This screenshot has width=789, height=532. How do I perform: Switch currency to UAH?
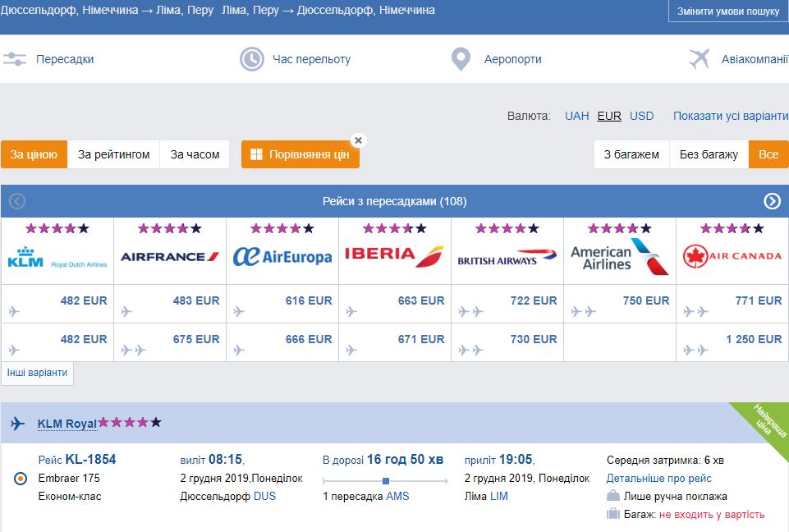point(576,116)
